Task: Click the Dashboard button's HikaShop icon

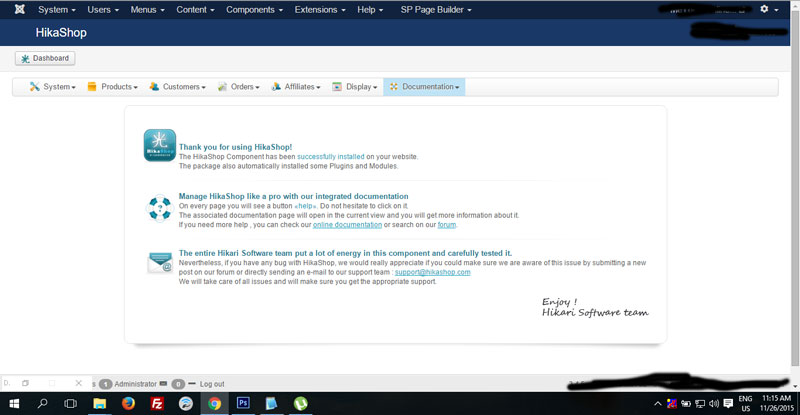Action: (25, 59)
